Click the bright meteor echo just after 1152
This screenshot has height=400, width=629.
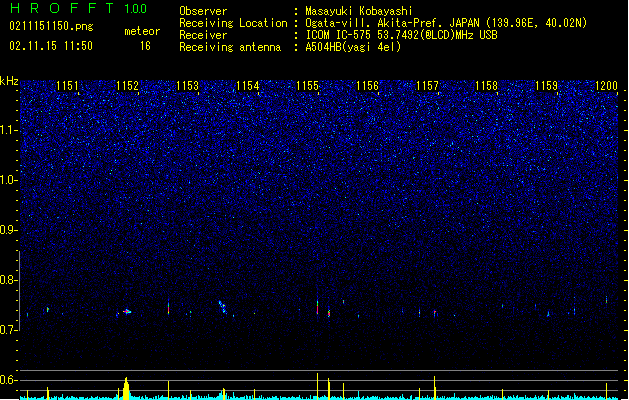(x=127, y=311)
